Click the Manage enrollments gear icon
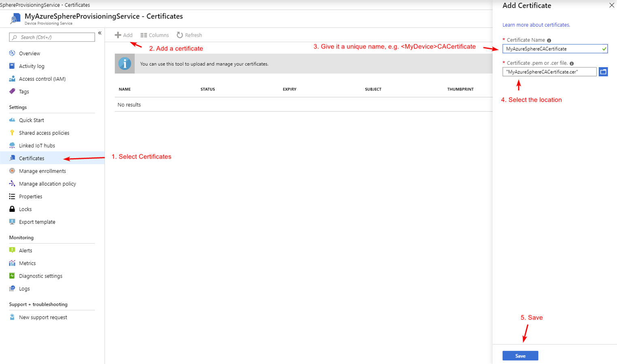 tap(12, 171)
